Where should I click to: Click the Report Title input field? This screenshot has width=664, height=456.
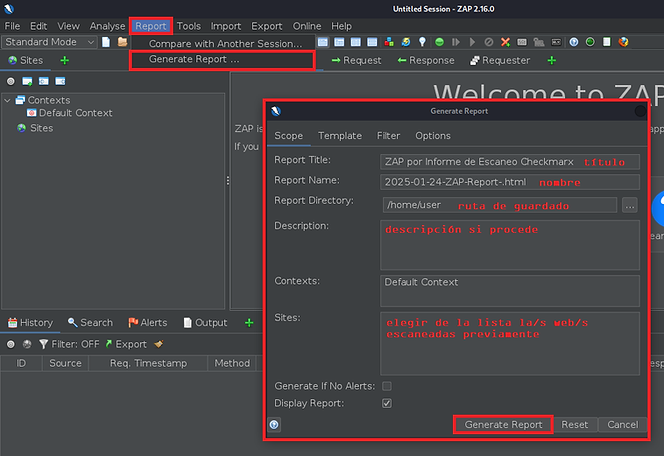(510, 162)
